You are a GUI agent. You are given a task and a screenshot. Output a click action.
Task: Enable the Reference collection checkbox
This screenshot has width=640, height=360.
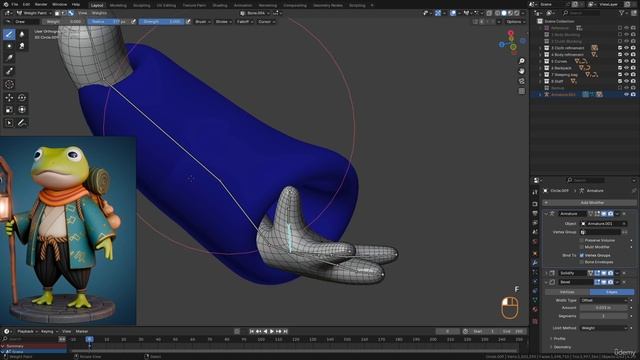pyautogui.click(x=620, y=28)
